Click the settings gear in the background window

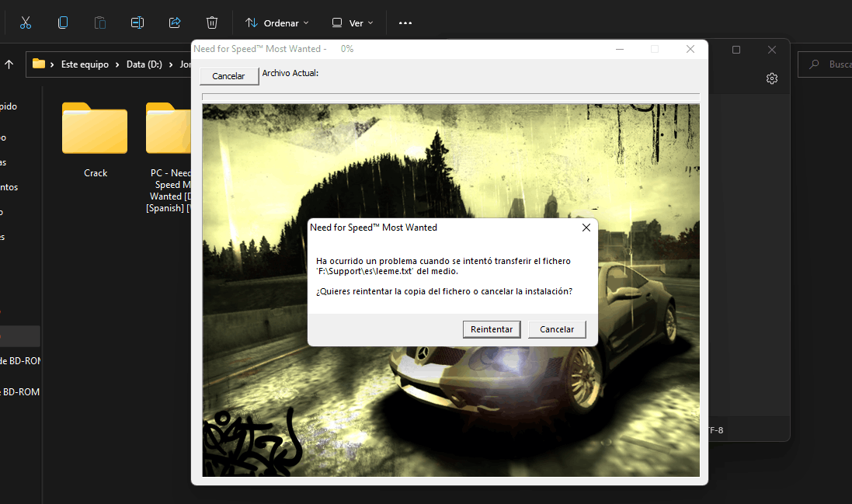point(771,78)
